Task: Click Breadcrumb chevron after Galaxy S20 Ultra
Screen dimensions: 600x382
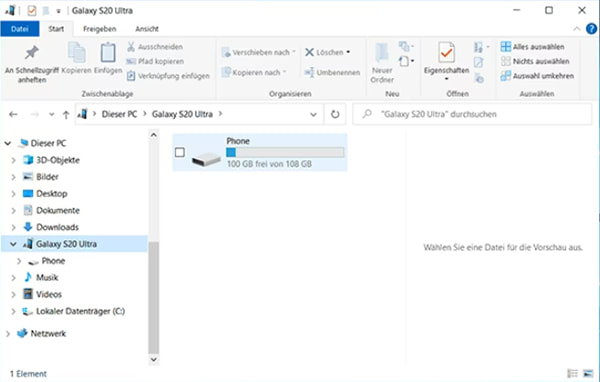Action: [220, 114]
